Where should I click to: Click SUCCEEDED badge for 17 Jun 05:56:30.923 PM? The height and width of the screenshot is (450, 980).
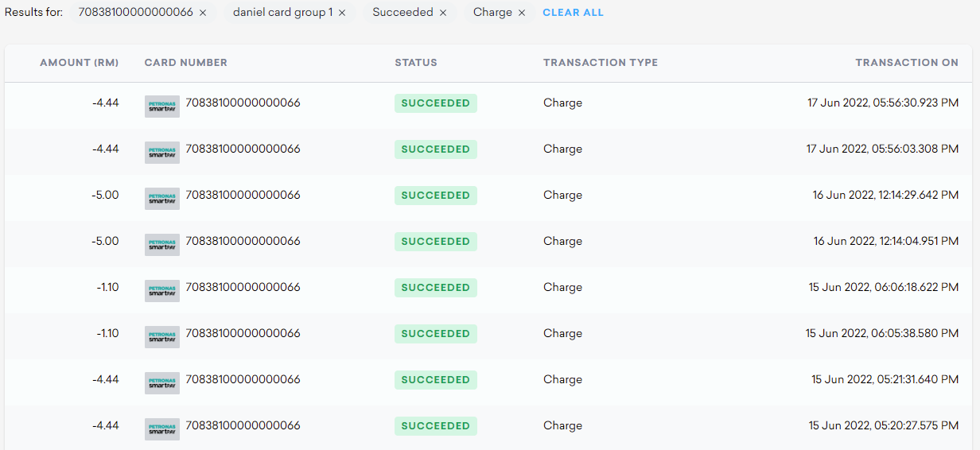click(436, 103)
